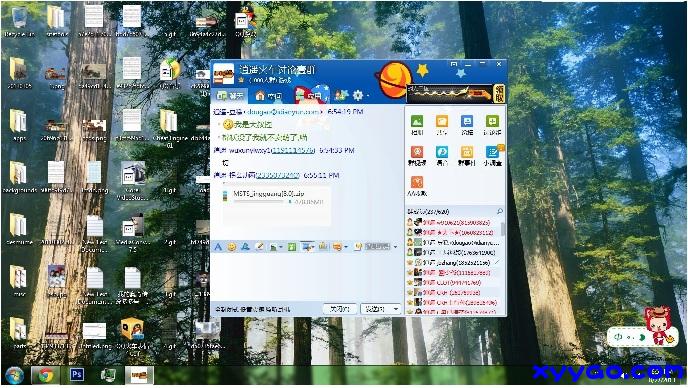
Task: Select the backgrounds folder on desktop
Action: tap(19, 177)
